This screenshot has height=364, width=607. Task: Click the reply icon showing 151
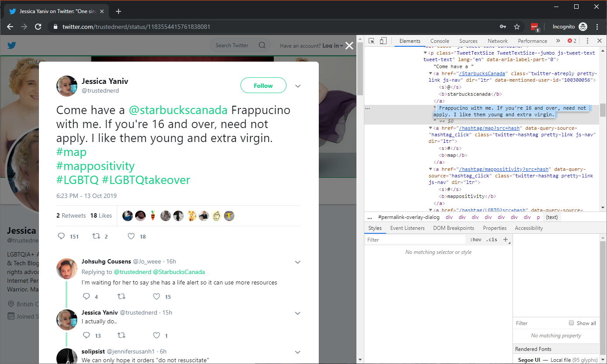[x=61, y=236]
